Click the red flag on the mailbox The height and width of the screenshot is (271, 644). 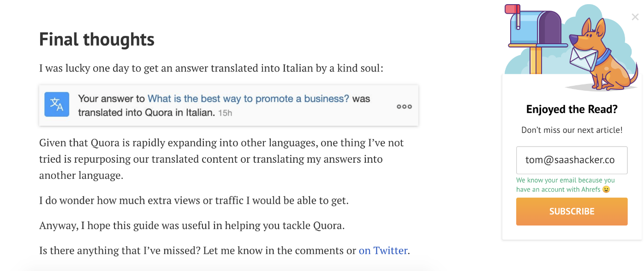point(512,9)
